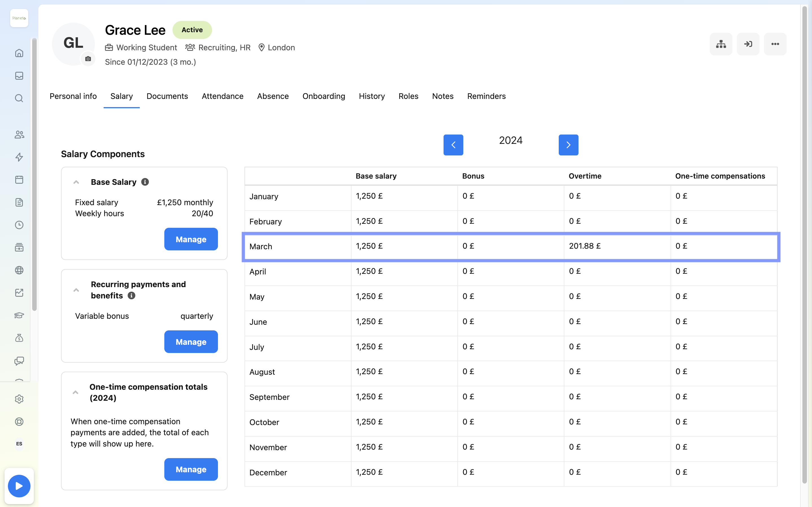Open the Inbox tray icon in sidebar

19,76
